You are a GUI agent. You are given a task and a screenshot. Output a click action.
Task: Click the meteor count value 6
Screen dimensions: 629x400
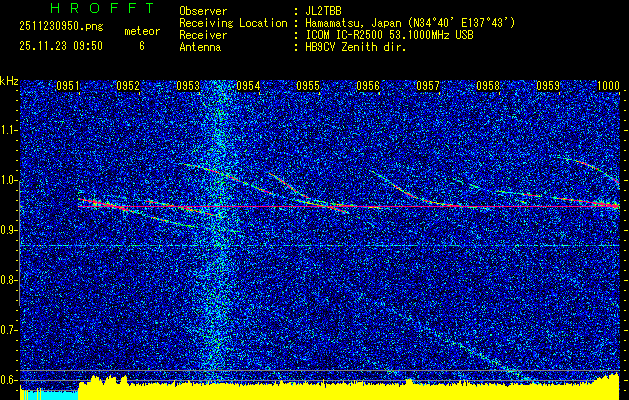point(141,45)
